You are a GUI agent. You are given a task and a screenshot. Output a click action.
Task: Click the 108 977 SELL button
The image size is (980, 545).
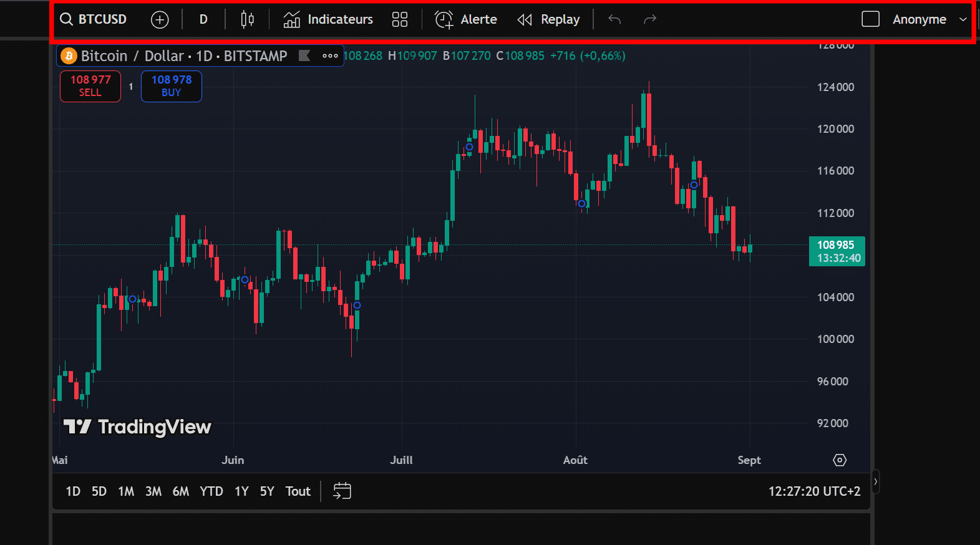click(90, 86)
